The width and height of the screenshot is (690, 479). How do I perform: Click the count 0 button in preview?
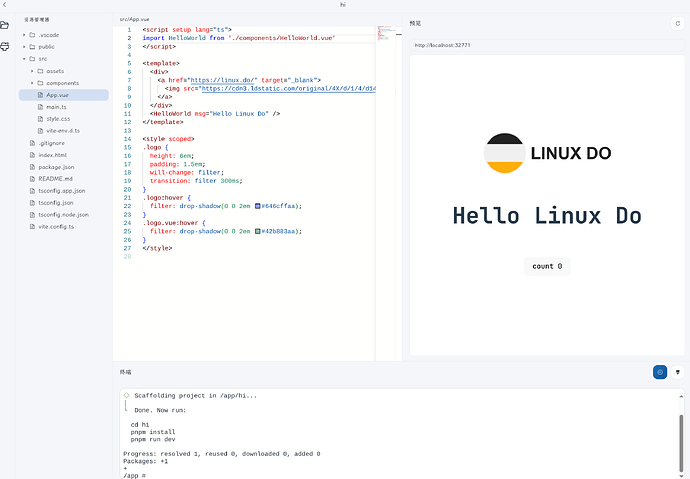pos(547,266)
